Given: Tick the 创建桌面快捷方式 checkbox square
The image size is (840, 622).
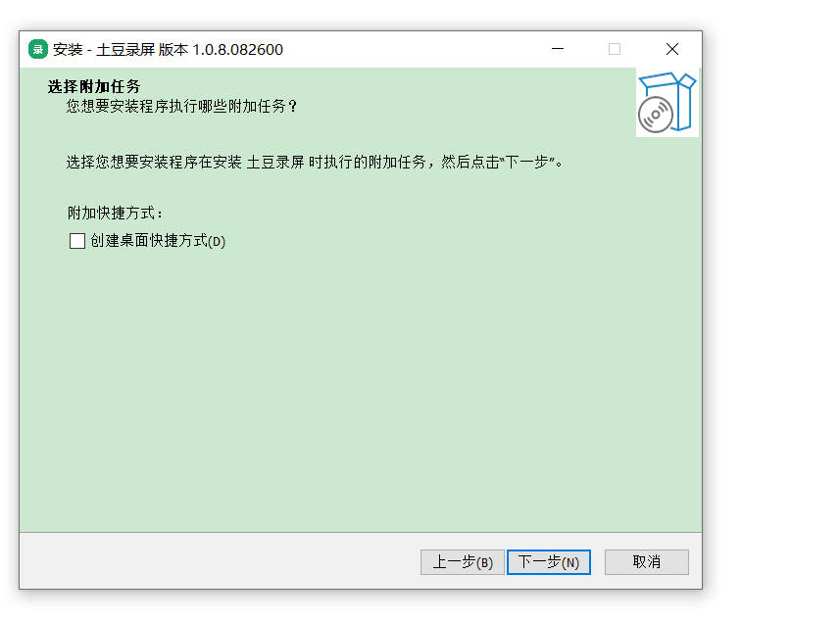Looking at the screenshot, I should coord(77,241).
